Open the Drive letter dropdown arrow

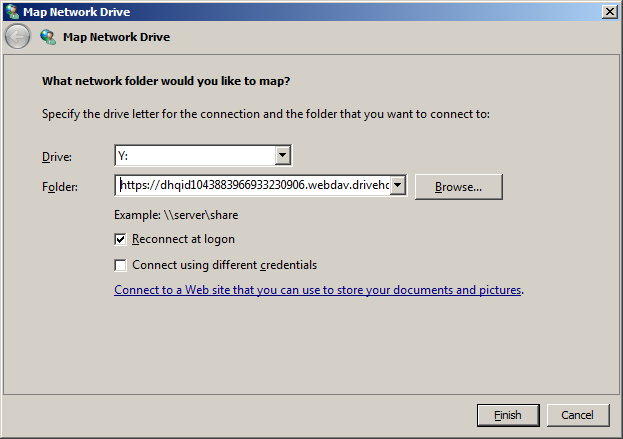click(x=283, y=155)
